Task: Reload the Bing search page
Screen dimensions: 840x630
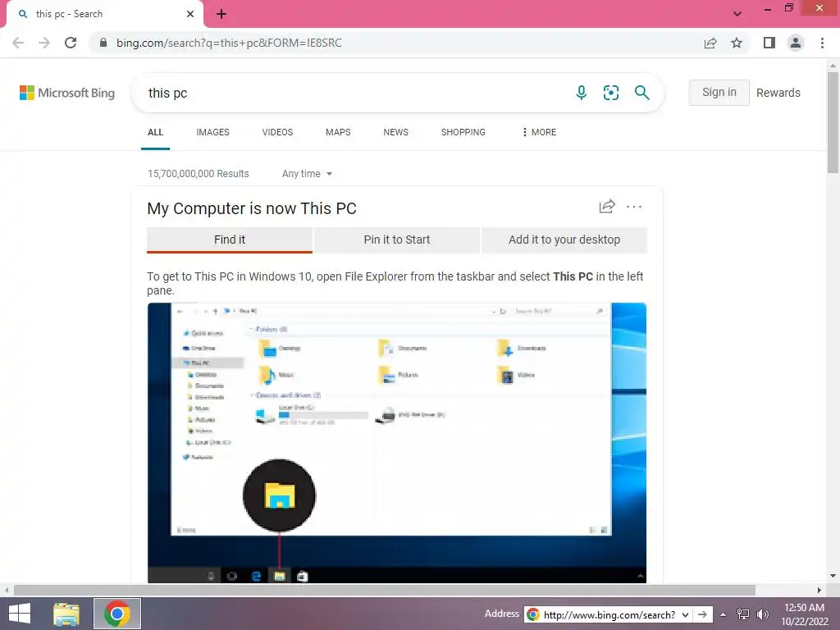Action: pos(71,43)
